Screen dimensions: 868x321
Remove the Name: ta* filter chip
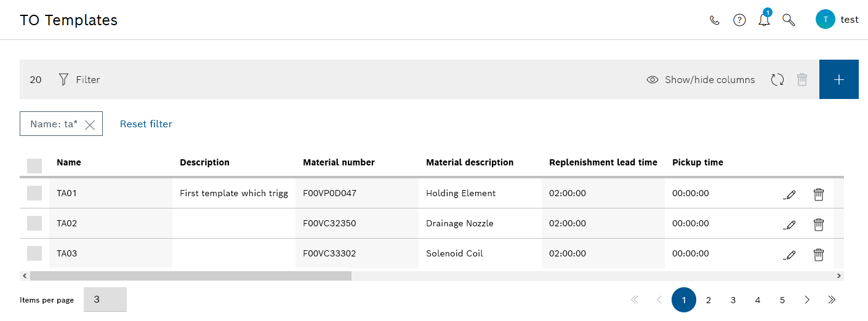90,125
